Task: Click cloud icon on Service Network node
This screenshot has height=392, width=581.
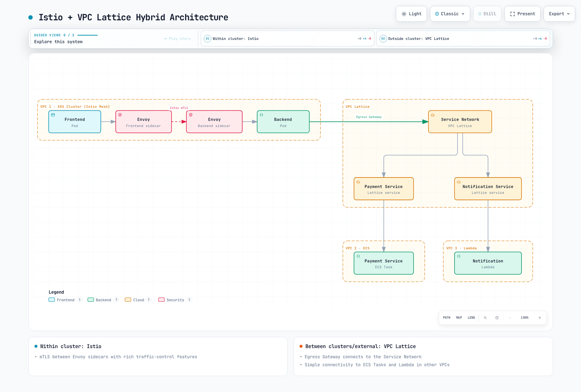Action: 432,115
